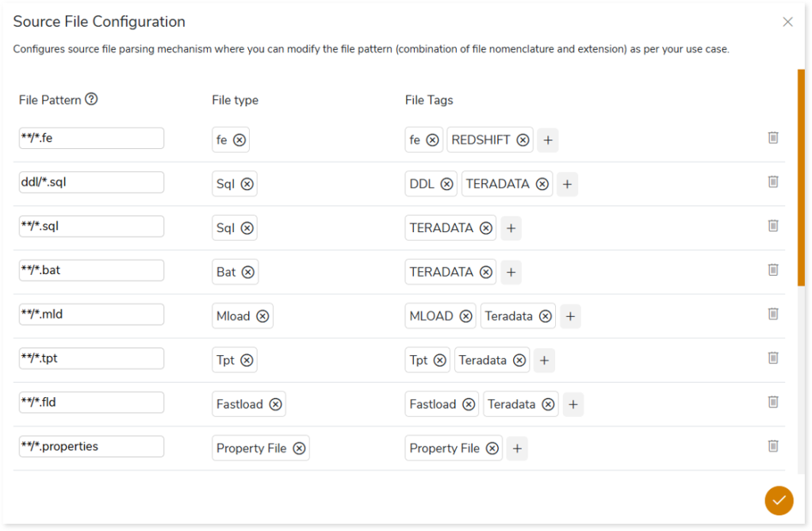Add a tag to the **/*.tpt row
Image resolution: width=812 pixels, height=531 pixels.
(544, 361)
